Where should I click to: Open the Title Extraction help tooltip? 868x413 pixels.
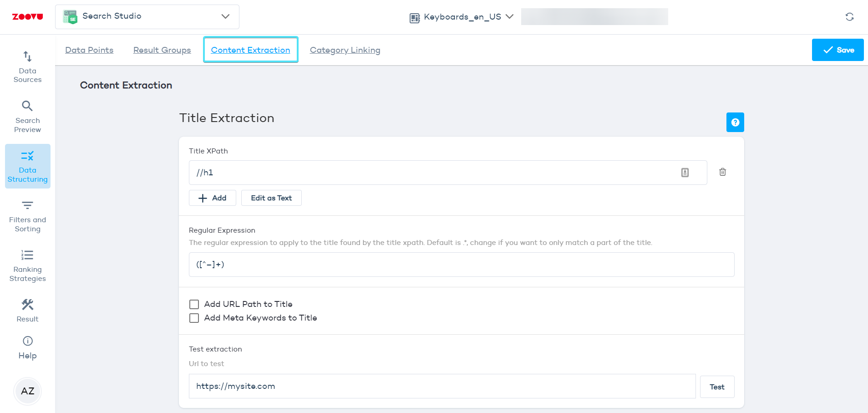[735, 122]
